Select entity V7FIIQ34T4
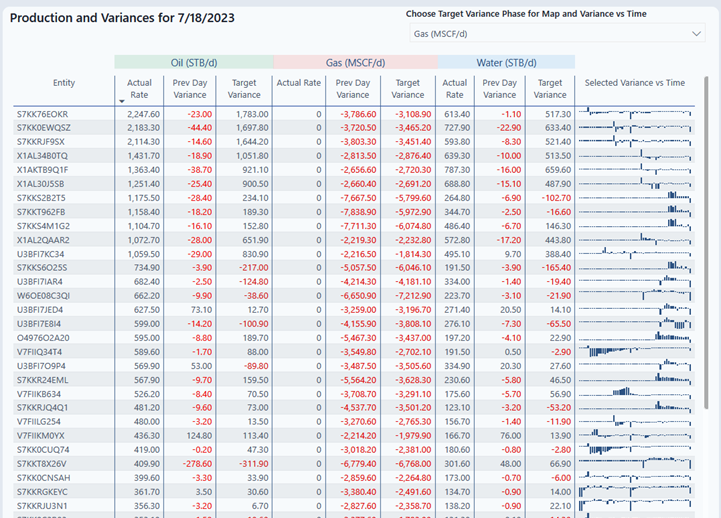The image size is (721, 518). coord(39,352)
